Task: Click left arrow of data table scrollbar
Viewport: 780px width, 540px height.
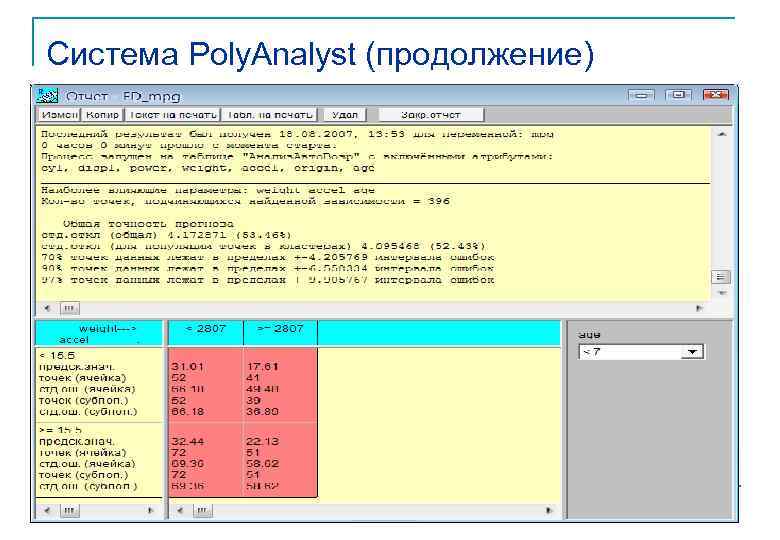Action: coord(181,511)
